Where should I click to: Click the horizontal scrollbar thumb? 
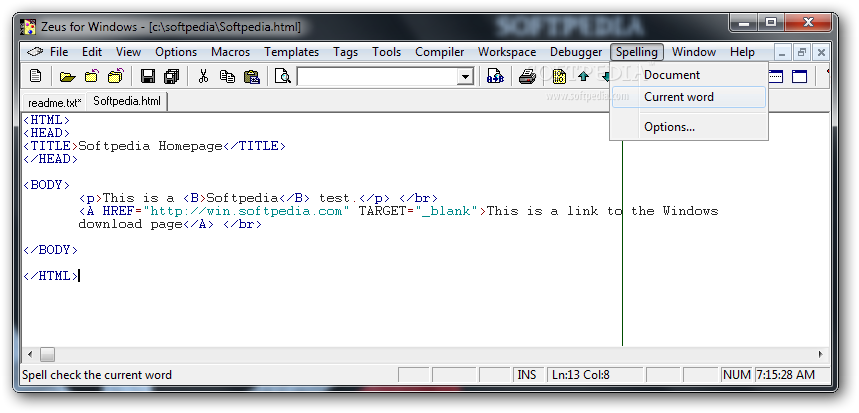coord(47,354)
